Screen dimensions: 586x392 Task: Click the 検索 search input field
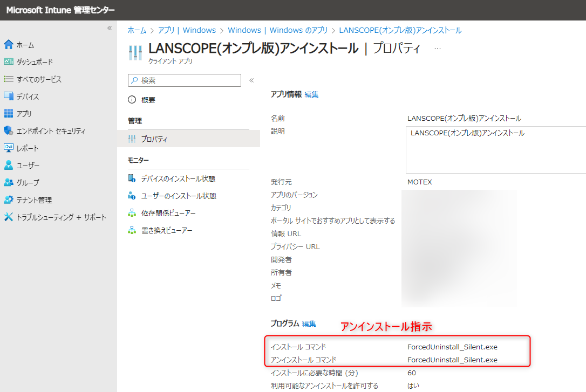[x=184, y=80]
